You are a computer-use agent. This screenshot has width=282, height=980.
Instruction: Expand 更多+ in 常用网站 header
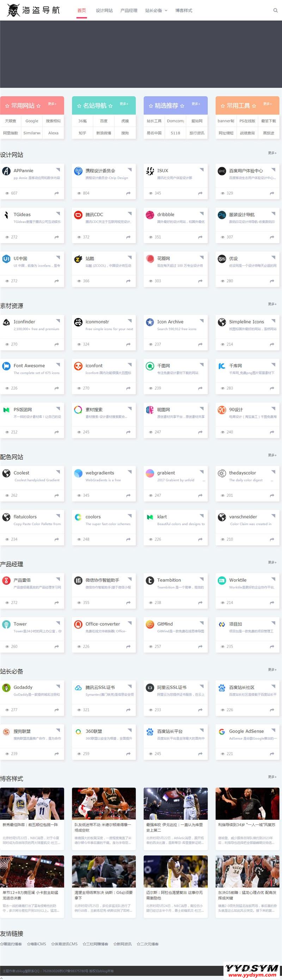click(x=52, y=104)
